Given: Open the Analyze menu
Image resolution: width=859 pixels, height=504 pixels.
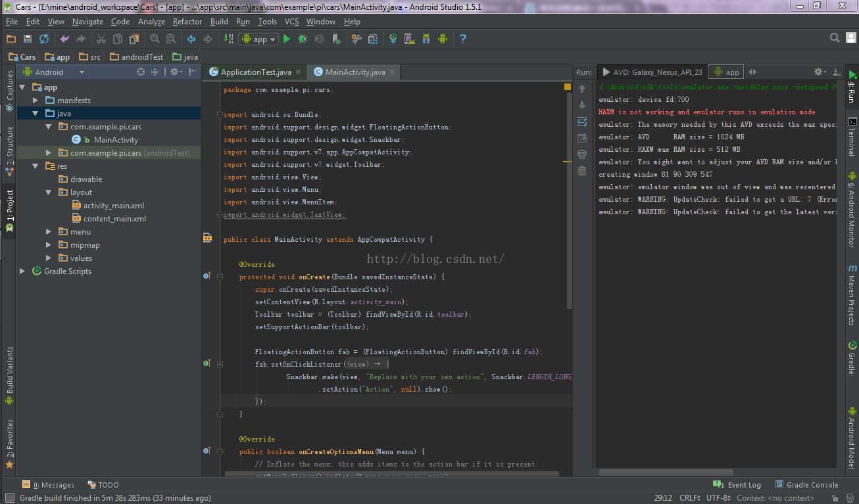Looking at the screenshot, I should click(x=151, y=22).
